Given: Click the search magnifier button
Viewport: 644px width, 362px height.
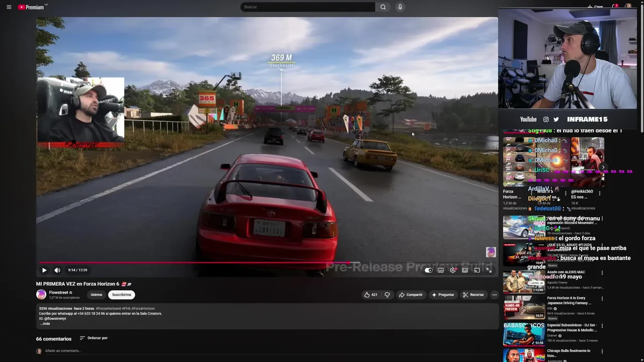Looking at the screenshot, I should pos(383,7).
